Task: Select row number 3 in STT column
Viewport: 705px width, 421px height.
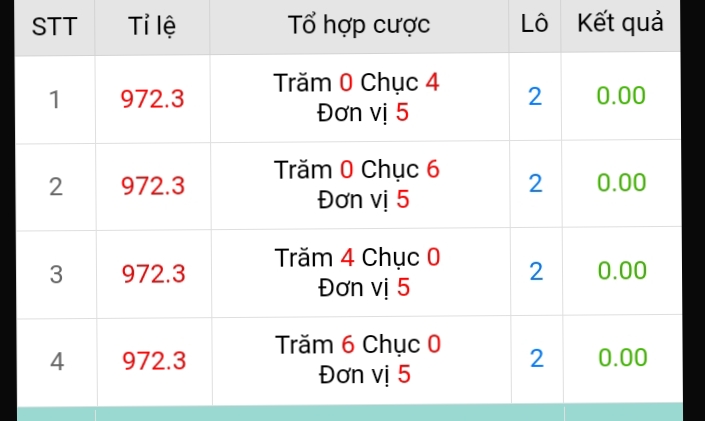Action: pyautogui.click(x=56, y=274)
